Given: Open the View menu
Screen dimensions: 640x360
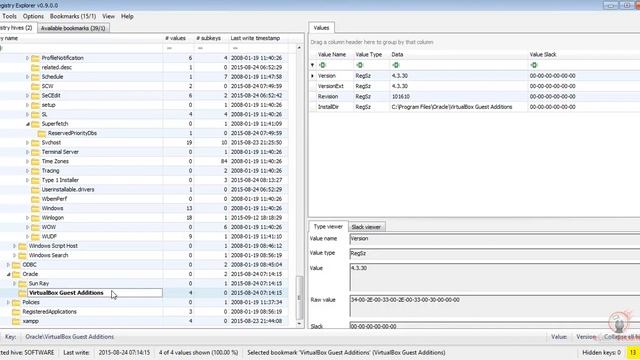Looking at the screenshot, I should coord(108,16).
